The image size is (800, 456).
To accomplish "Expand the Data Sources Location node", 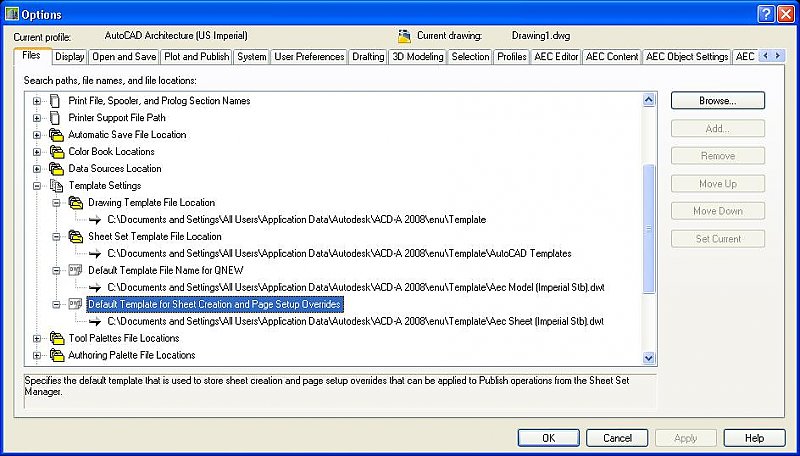I will 37,169.
